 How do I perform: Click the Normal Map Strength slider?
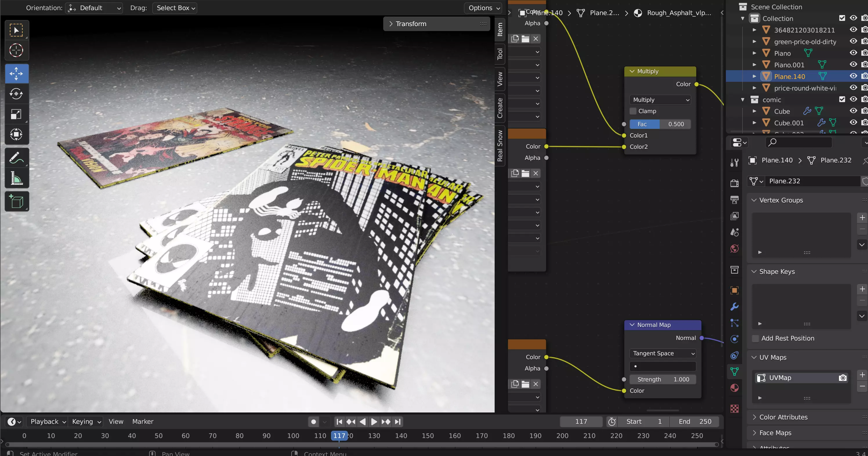(663, 379)
